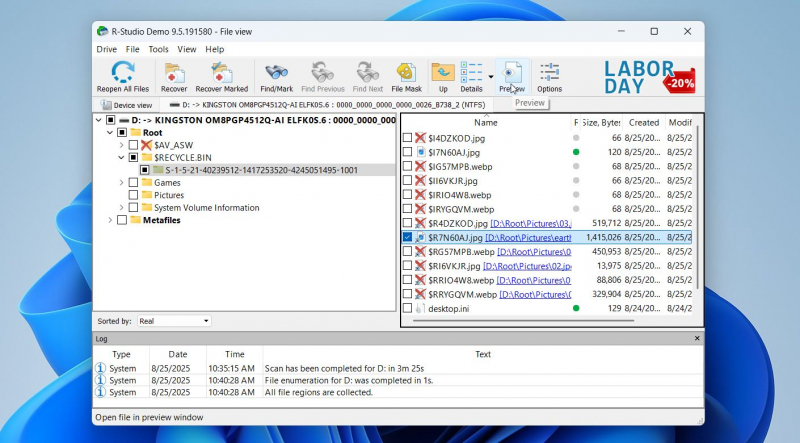Sort by the Created column header
Screen dimensions: 800x443
644,122
